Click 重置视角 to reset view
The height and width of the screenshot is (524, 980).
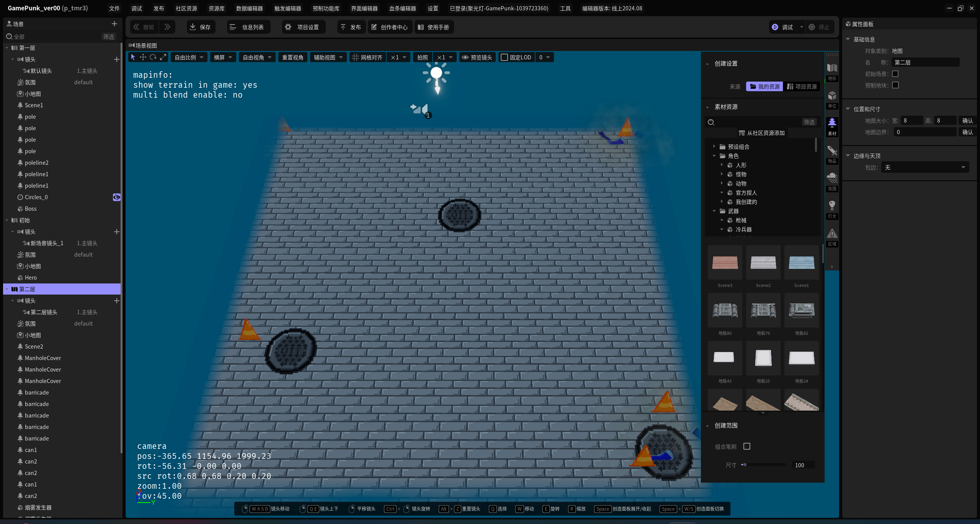pos(292,57)
